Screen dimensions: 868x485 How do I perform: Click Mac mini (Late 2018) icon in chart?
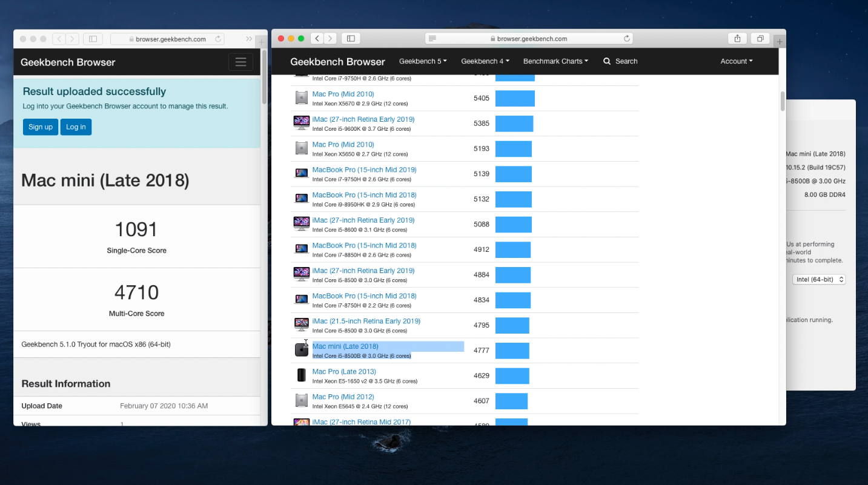point(301,349)
